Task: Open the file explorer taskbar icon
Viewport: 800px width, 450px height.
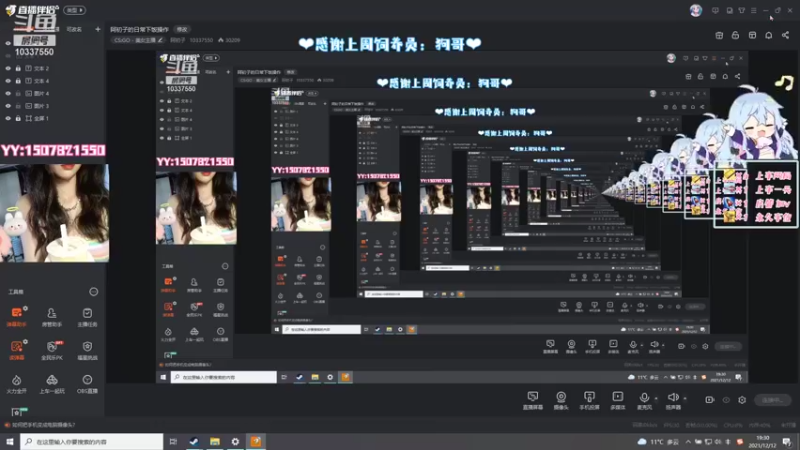Action: click(214, 442)
